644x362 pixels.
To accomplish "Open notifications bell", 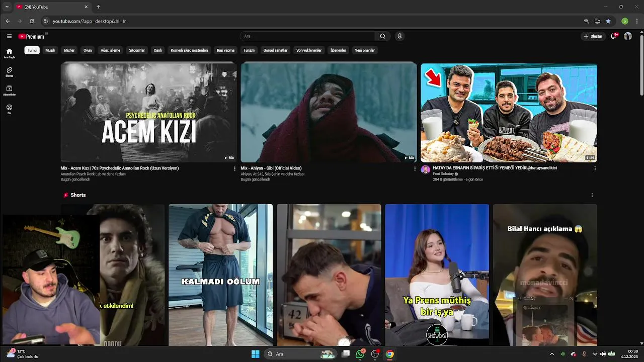I will [614, 36].
